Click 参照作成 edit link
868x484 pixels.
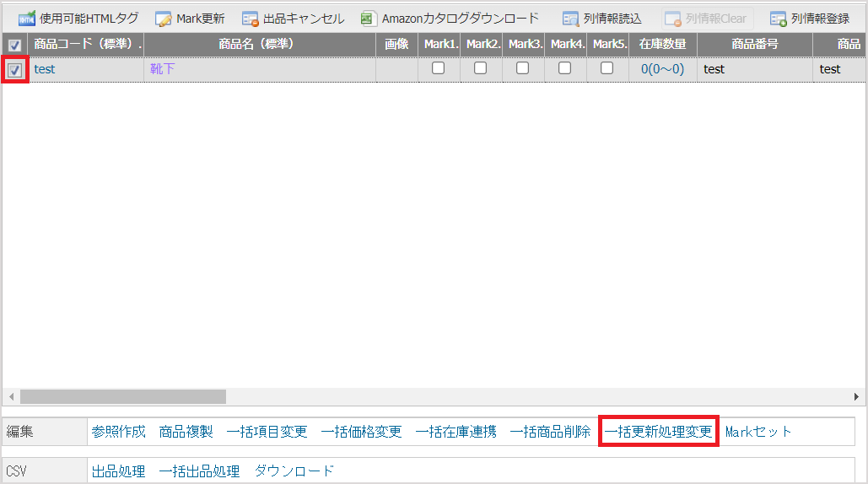[118, 432]
